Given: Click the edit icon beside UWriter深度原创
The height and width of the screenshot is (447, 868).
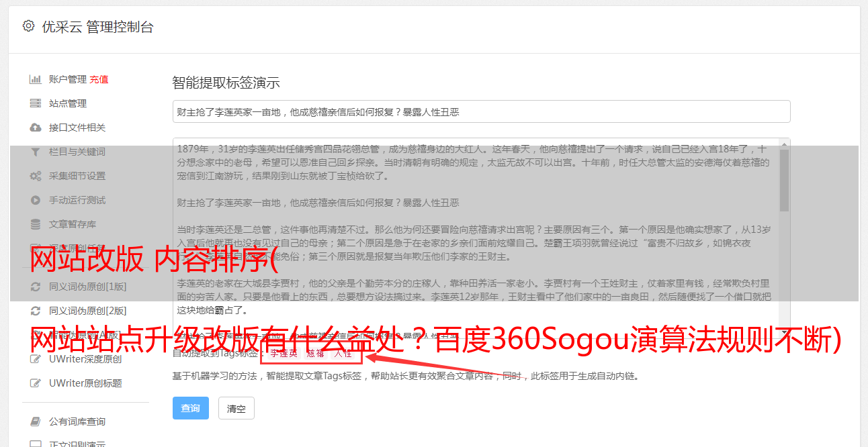Looking at the screenshot, I should (36, 359).
